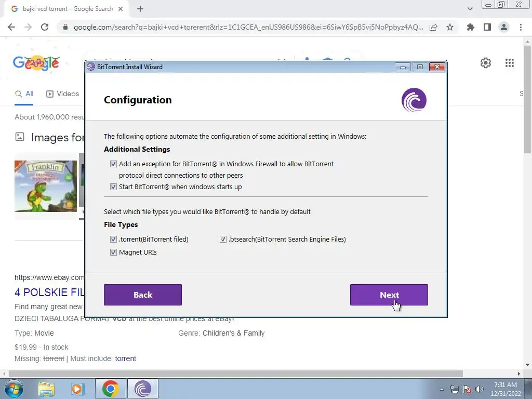Open a new tab with the plus button
The height and width of the screenshot is (399, 532).
click(x=140, y=9)
